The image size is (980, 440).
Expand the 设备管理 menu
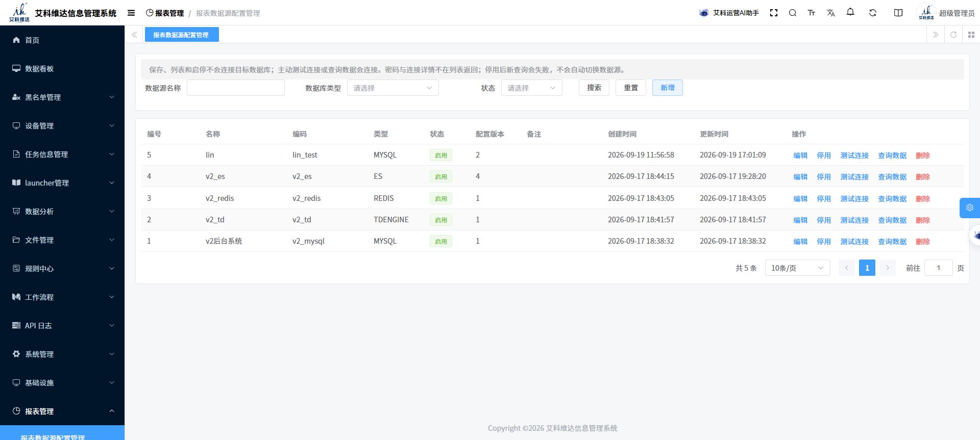[x=62, y=125]
